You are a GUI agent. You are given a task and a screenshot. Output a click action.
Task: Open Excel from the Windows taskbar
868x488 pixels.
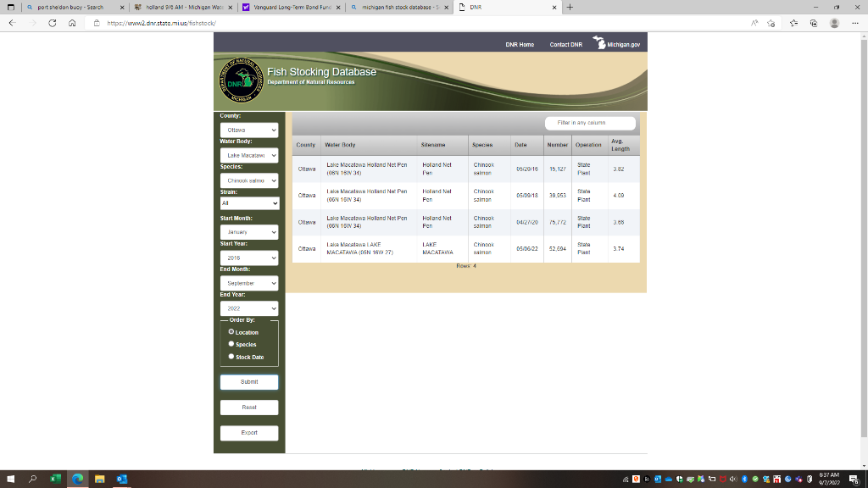coord(55,479)
